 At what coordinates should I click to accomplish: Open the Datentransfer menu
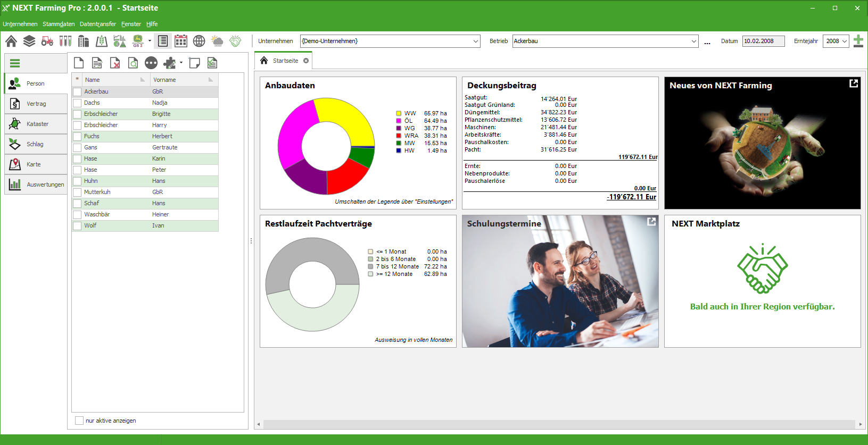click(x=98, y=24)
